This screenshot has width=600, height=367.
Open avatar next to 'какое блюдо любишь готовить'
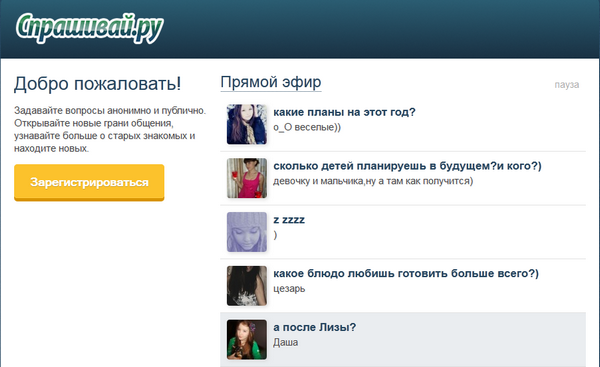(247, 286)
